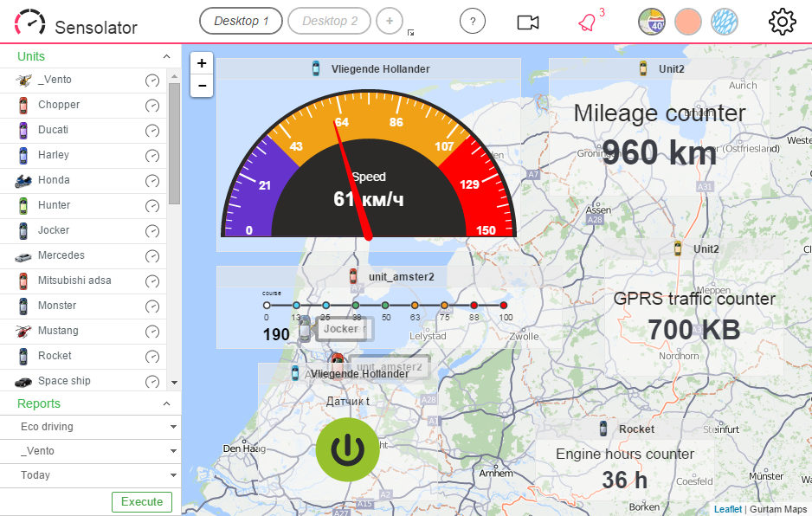Click the gauge icon for Monster
This screenshot has height=516, width=812.
152,306
